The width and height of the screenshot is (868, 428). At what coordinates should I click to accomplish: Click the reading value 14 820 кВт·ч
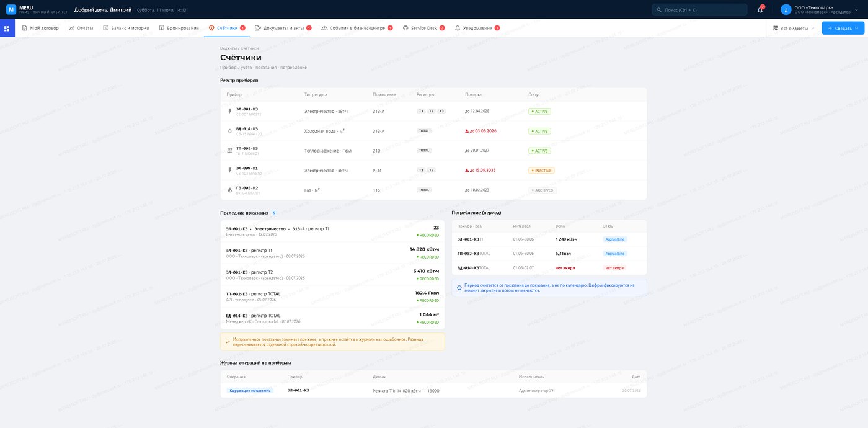pos(424,249)
